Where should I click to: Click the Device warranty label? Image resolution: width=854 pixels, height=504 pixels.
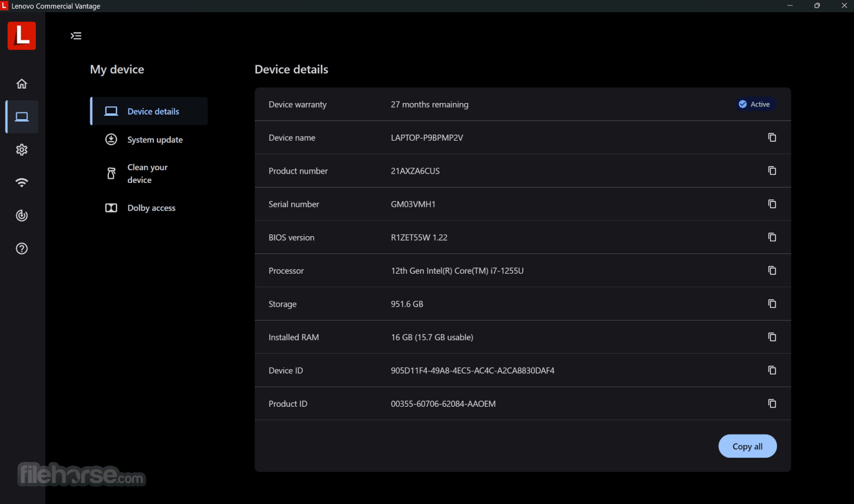coord(298,105)
